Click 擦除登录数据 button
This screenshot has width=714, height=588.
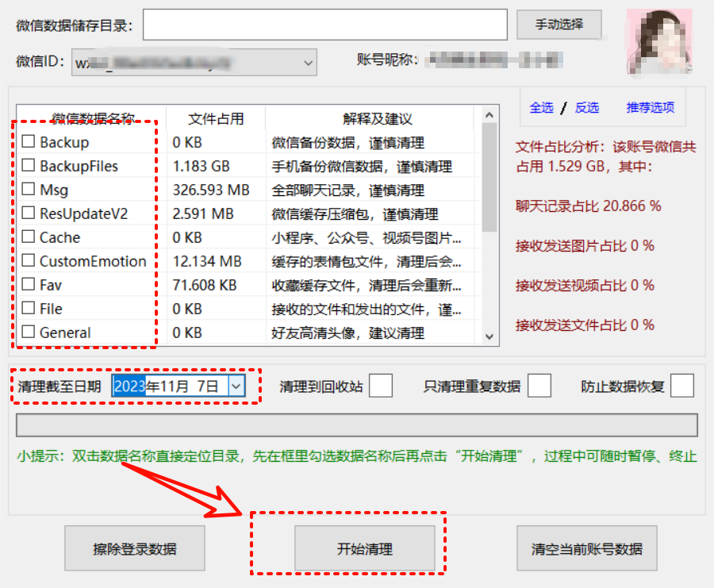tap(135, 548)
